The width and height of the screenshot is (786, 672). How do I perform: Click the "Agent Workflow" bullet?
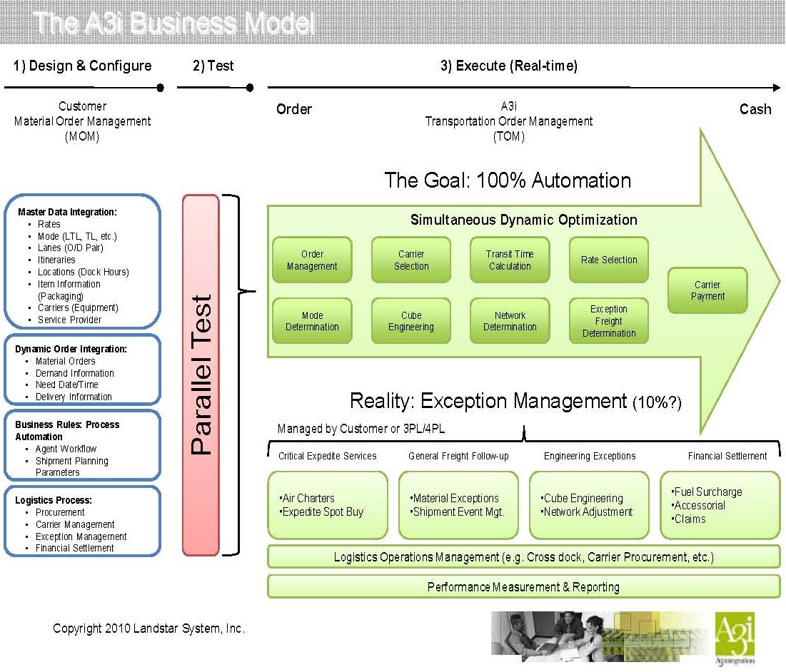(x=66, y=449)
